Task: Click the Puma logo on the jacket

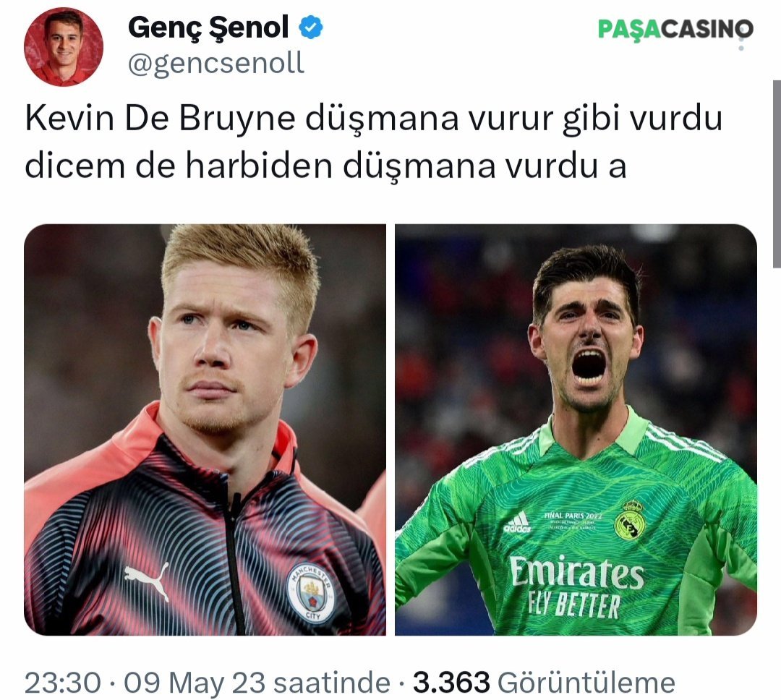Action: click(x=147, y=580)
